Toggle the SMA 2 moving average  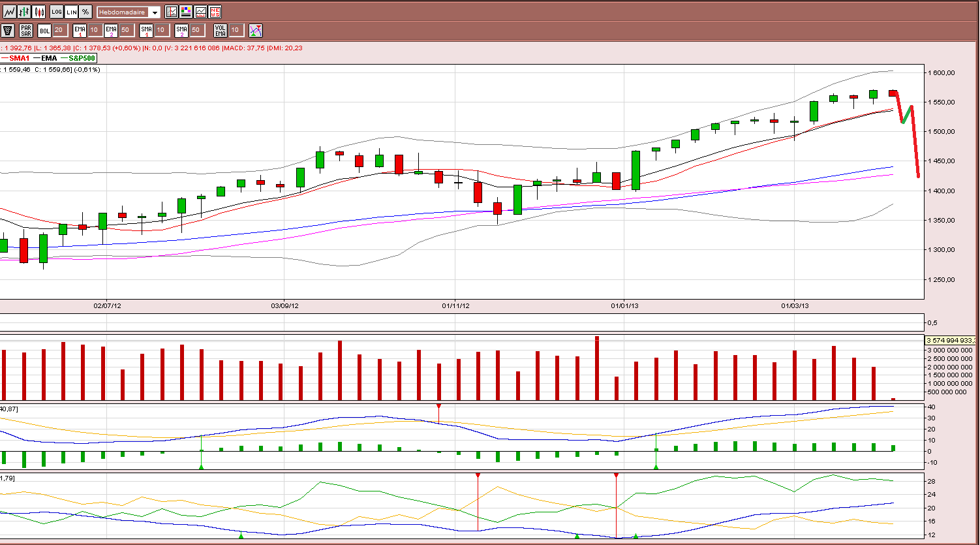181,30
